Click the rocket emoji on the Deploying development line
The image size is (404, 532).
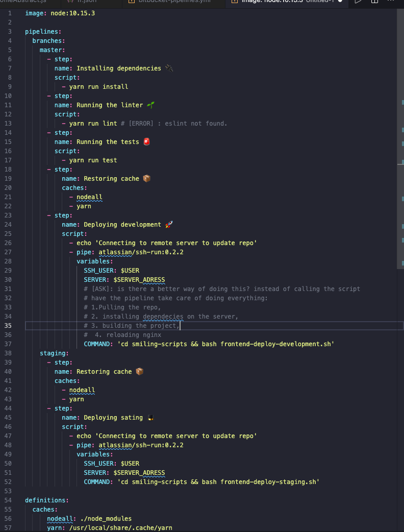coord(168,224)
